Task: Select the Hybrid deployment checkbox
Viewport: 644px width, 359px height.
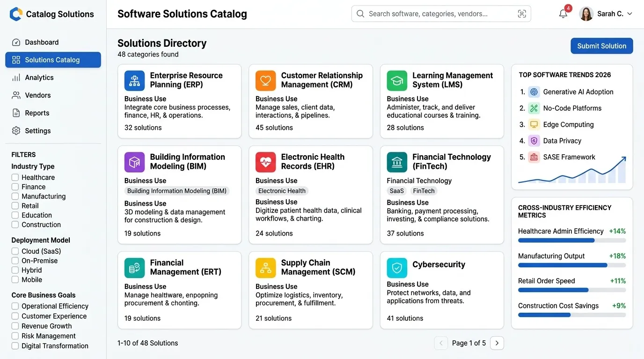Action: pyautogui.click(x=15, y=270)
